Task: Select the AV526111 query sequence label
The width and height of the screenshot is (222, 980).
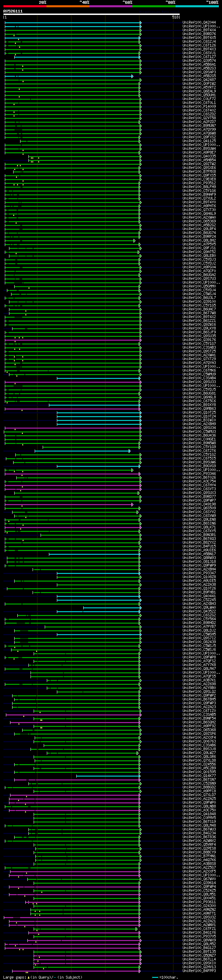Action: coord(13,11)
